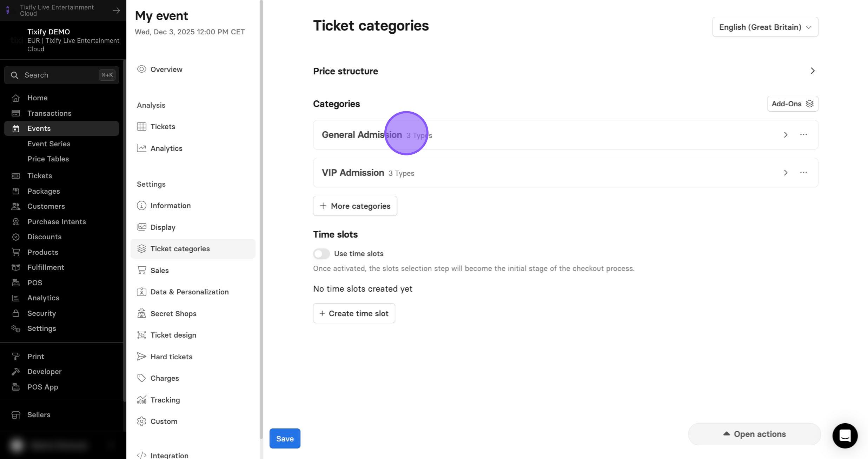
Task: Click the Transactions card icon
Action: (16, 113)
